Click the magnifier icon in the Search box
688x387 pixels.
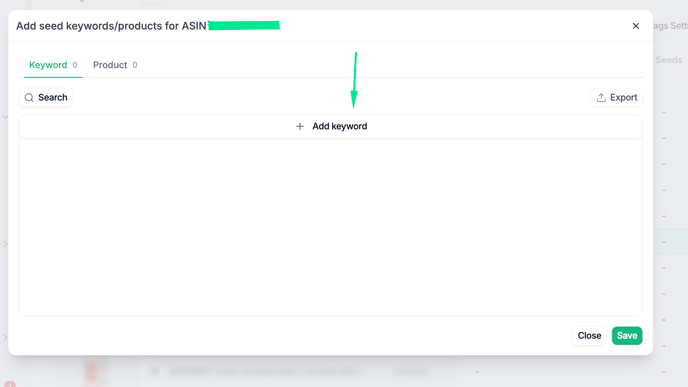click(29, 97)
